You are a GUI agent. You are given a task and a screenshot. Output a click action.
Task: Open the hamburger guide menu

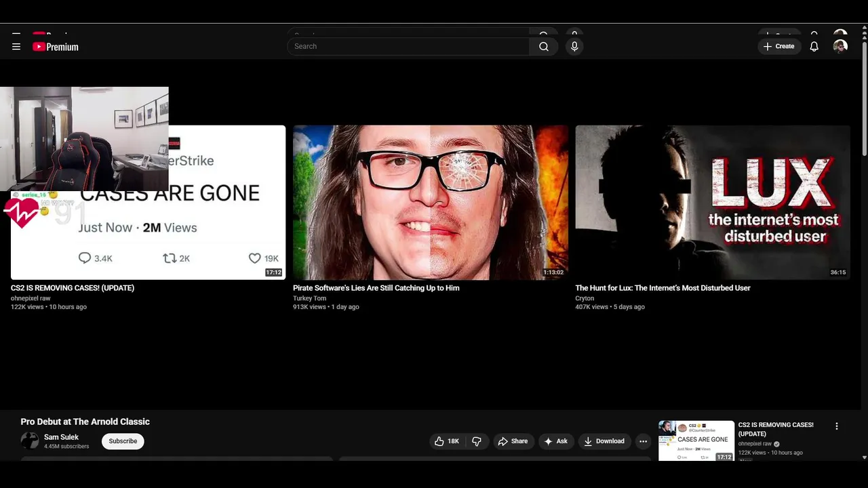coord(16,47)
